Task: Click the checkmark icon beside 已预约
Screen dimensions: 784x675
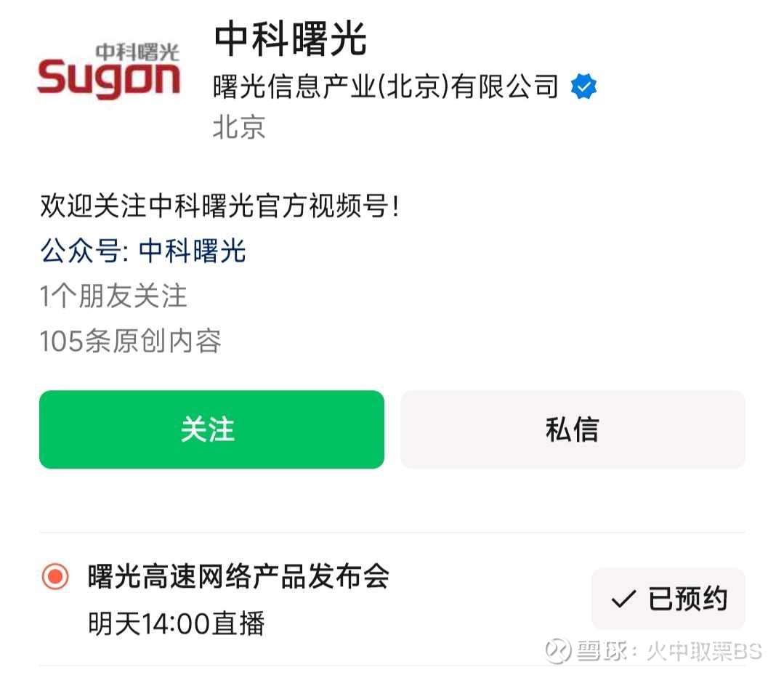Action: coord(623,599)
